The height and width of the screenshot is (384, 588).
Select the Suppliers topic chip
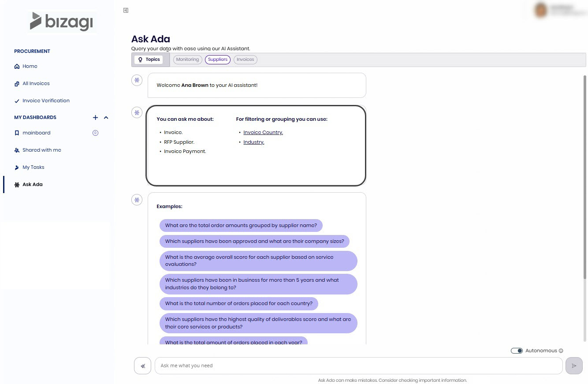[x=218, y=60]
